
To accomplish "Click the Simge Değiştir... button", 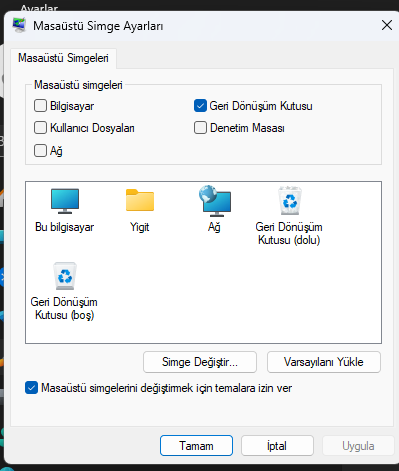I will [x=200, y=362].
